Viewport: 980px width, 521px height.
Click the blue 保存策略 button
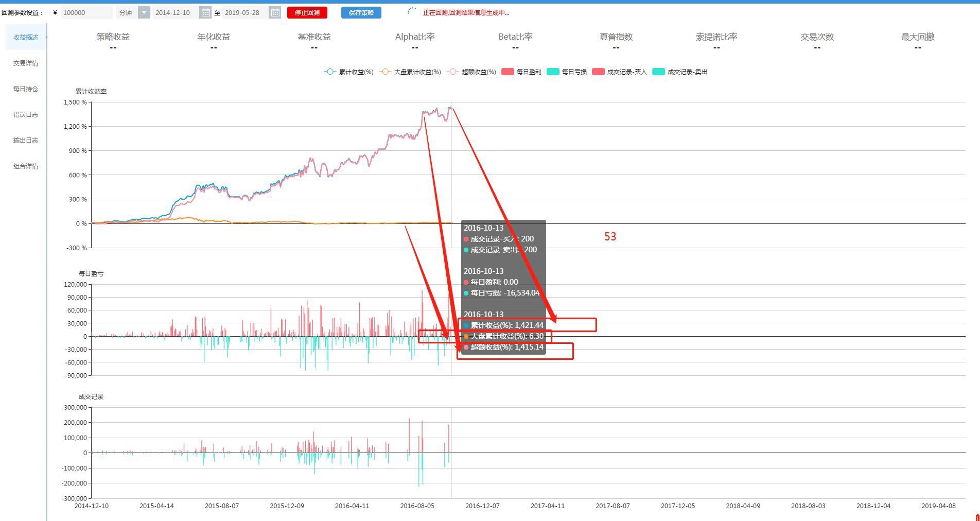(361, 13)
